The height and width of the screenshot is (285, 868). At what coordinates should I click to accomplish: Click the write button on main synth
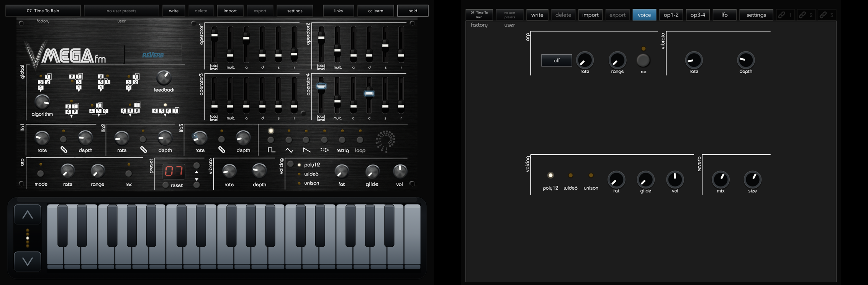tap(174, 11)
